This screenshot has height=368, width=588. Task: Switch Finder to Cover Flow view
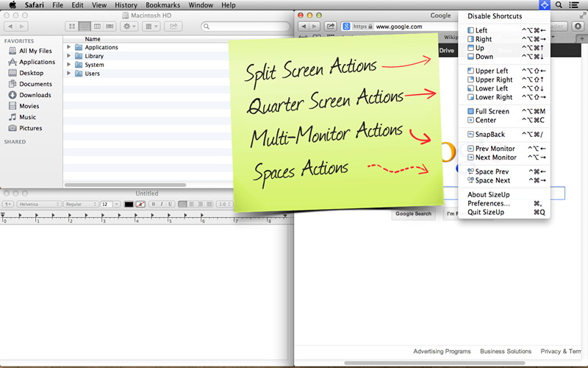coord(110,26)
